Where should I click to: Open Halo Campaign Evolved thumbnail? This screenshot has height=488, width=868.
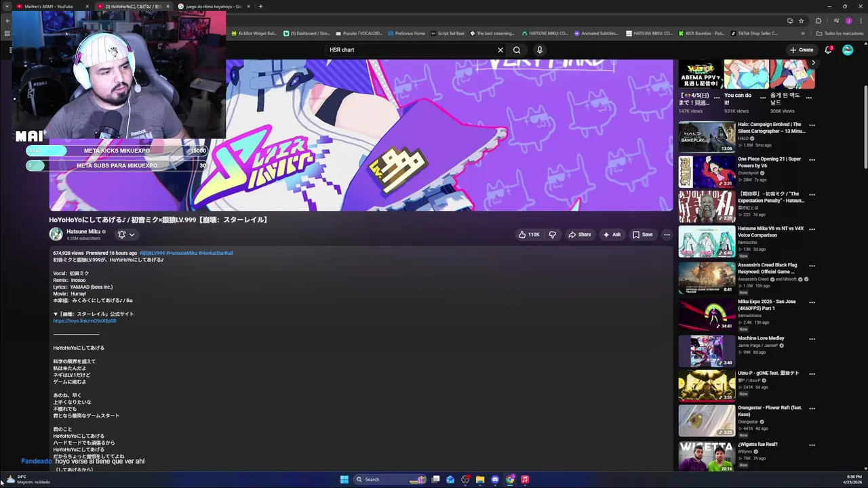coord(707,137)
